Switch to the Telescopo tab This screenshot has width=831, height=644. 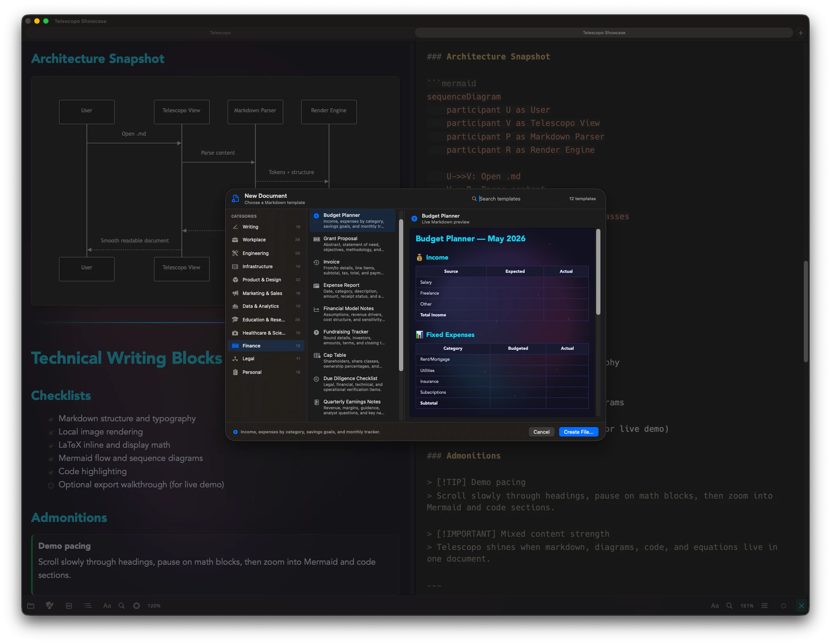[220, 33]
